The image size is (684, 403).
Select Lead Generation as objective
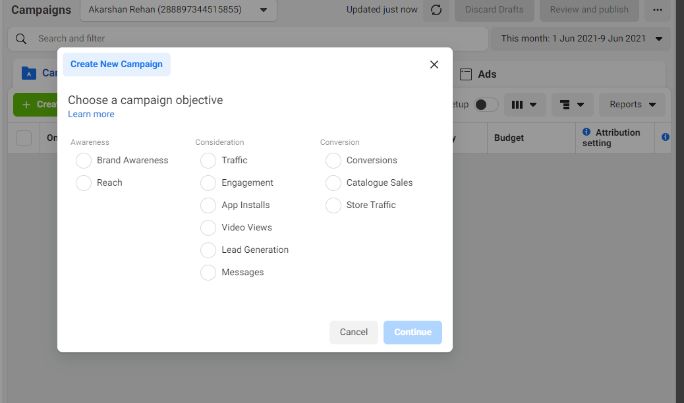click(x=208, y=250)
